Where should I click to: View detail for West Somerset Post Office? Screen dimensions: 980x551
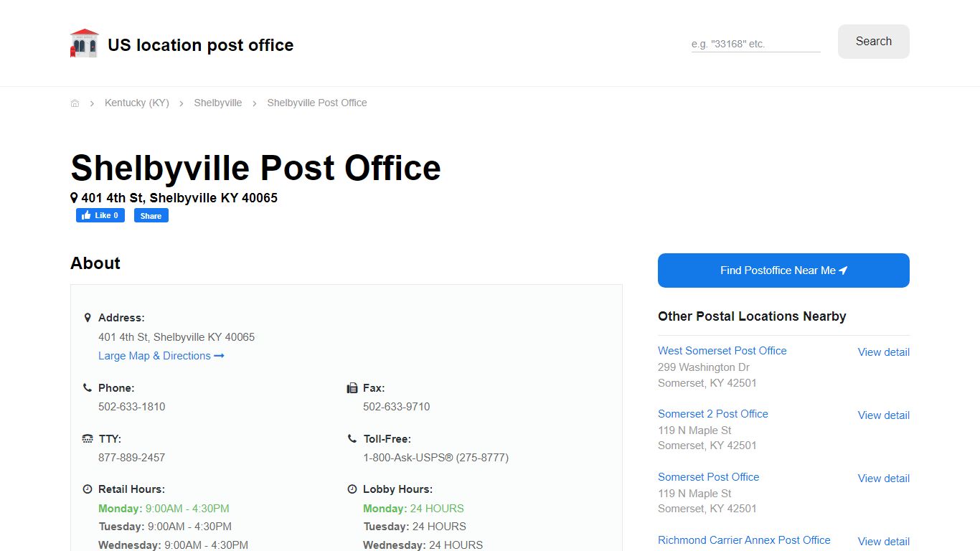pyautogui.click(x=883, y=352)
